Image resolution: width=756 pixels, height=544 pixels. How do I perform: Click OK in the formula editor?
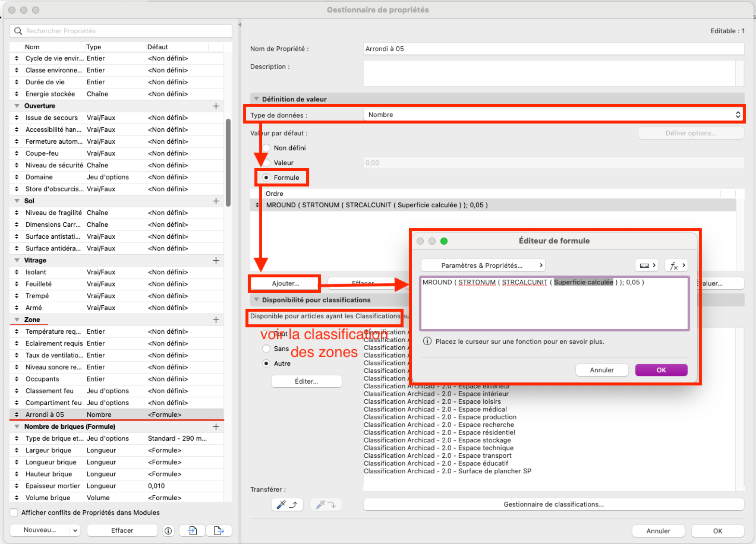661,370
